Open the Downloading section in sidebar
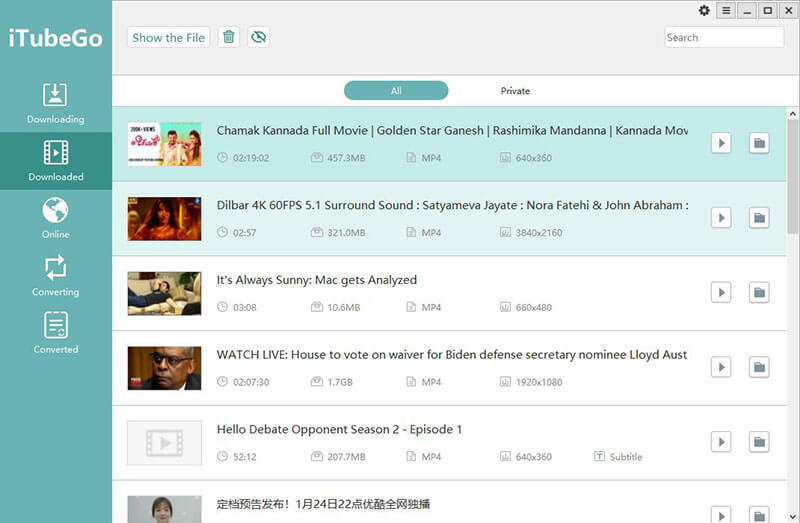The height and width of the screenshot is (523, 800). pyautogui.click(x=56, y=104)
